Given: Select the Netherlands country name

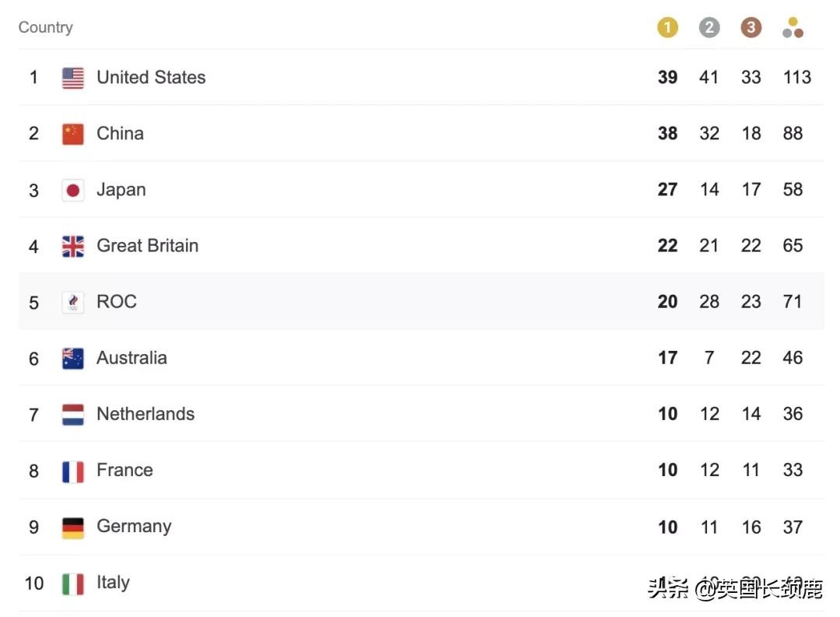Looking at the screenshot, I should click(x=145, y=414).
